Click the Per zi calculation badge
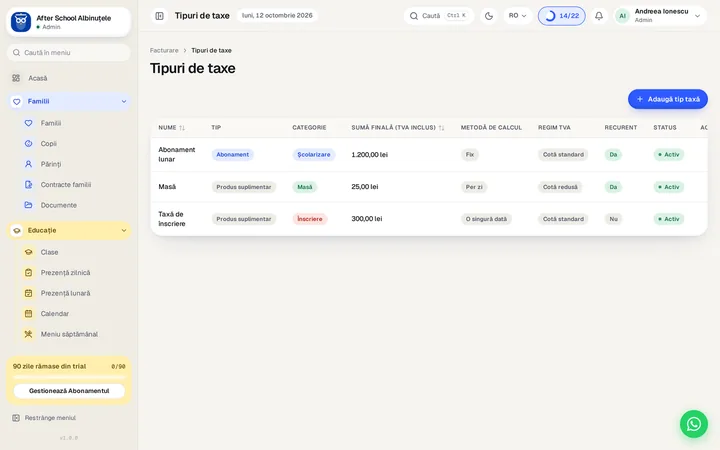Image resolution: width=720 pixels, height=450 pixels. pyautogui.click(x=474, y=187)
